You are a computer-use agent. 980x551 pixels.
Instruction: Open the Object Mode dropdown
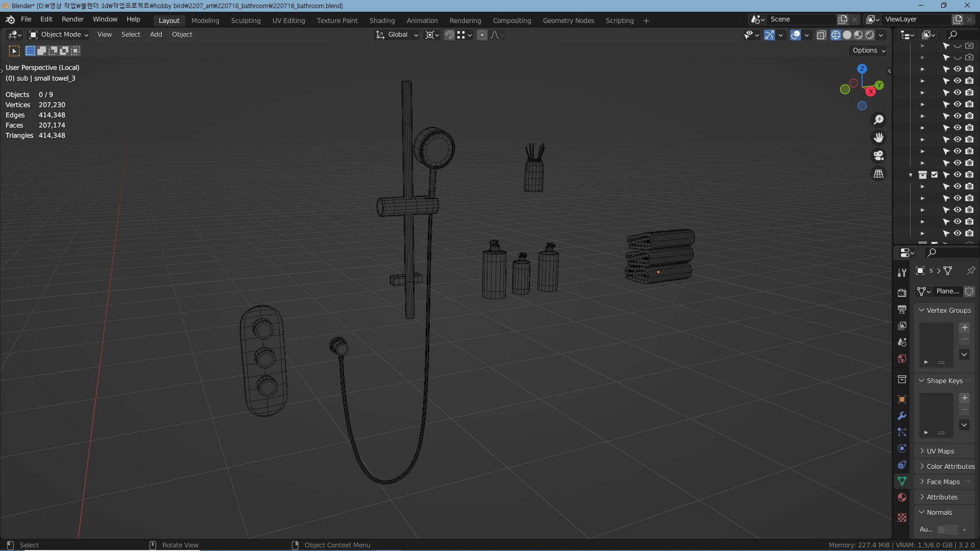pyautogui.click(x=59, y=35)
